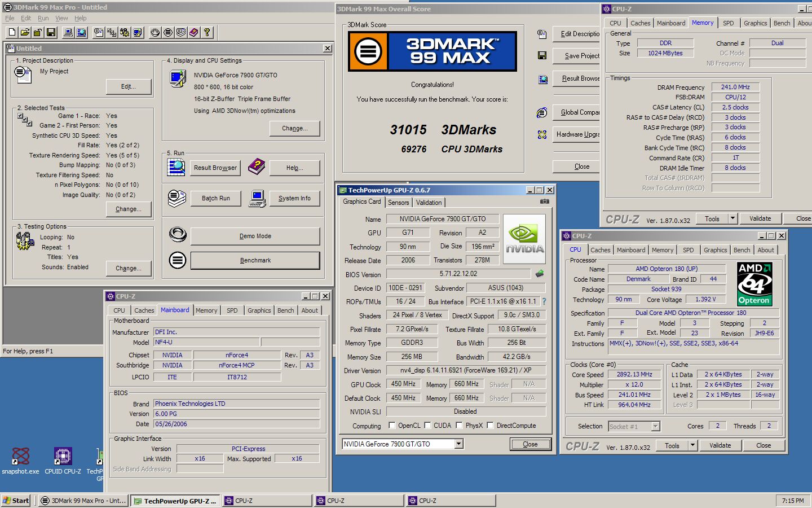The width and height of the screenshot is (812, 508).
Task: Click the AMD Opteron logo in CPU-Z
Action: [754, 284]
